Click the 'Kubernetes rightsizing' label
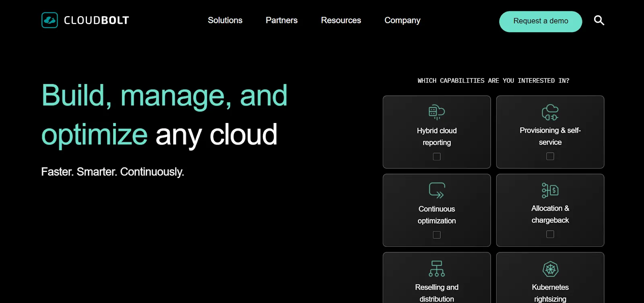 click(550, 293)
